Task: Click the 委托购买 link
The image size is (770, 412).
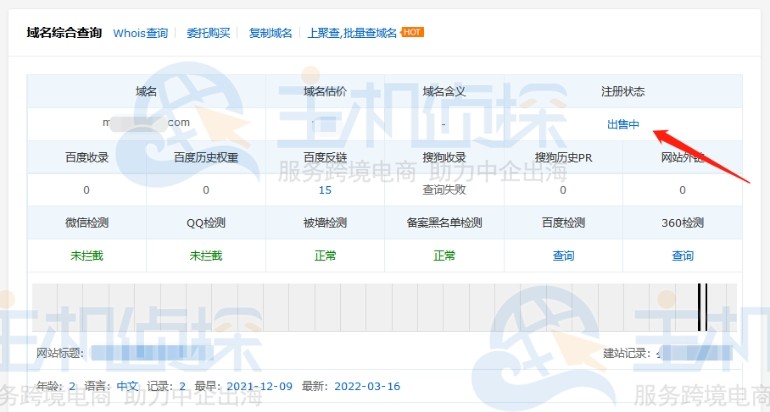Action: coord(208,33)
